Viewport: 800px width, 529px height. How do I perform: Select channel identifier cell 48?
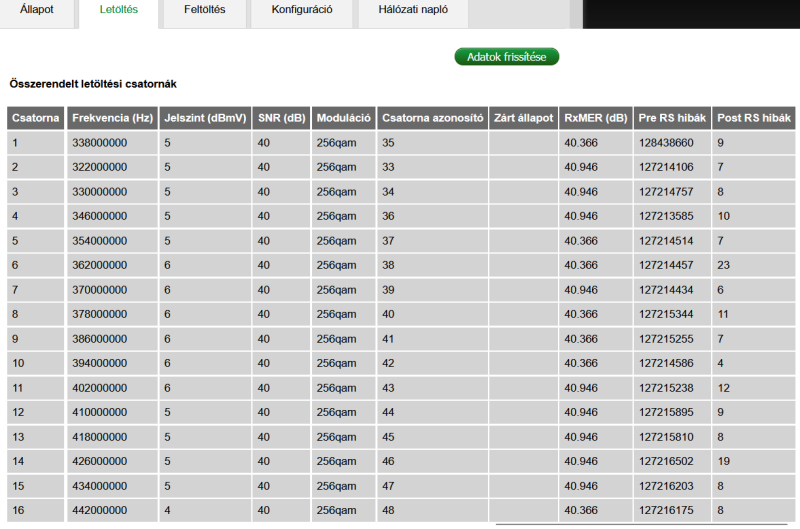[433, 510]
